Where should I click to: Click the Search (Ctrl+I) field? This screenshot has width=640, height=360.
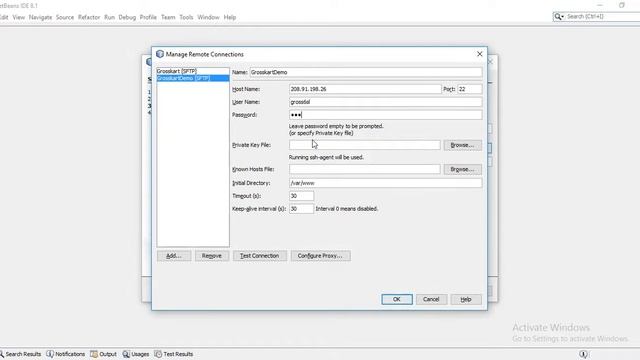[602, 16]
